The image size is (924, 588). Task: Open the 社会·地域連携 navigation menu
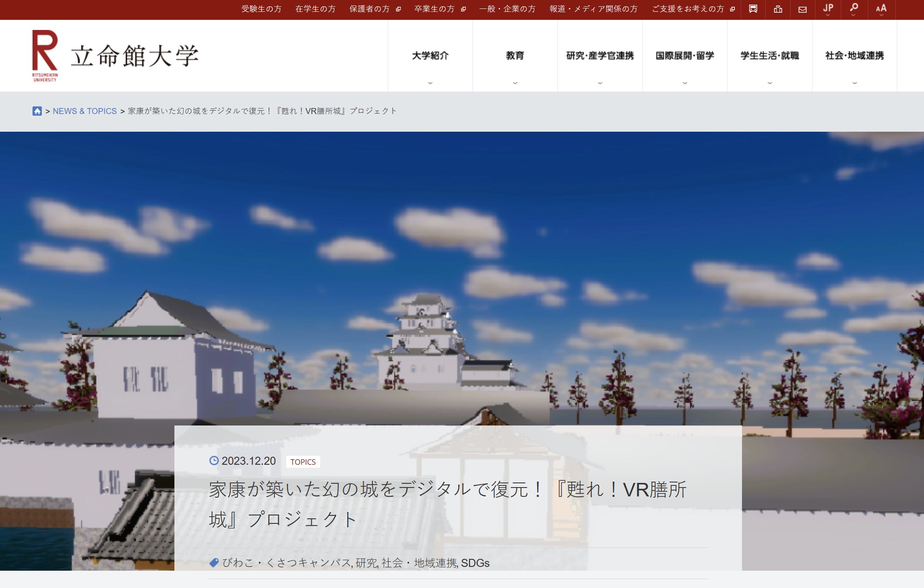(x=854, y=56)
